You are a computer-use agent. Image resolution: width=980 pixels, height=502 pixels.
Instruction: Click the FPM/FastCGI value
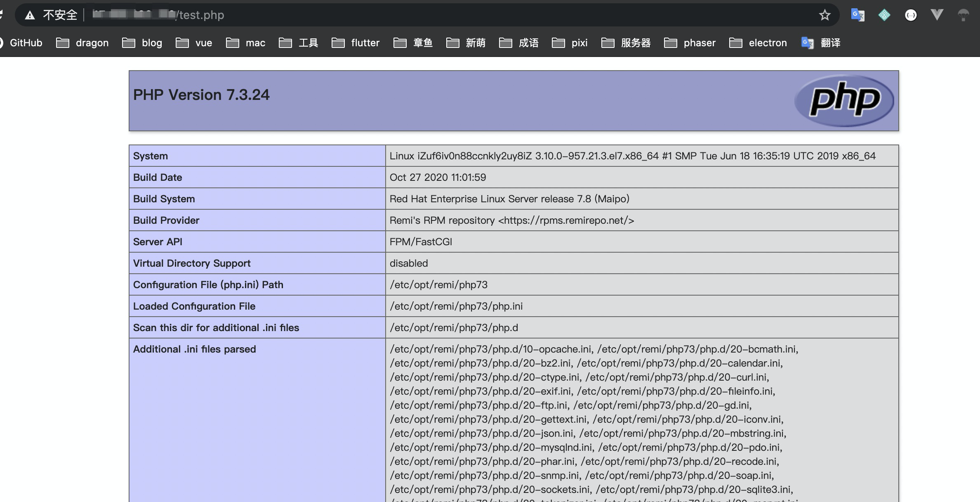click(x=421, y=242)
